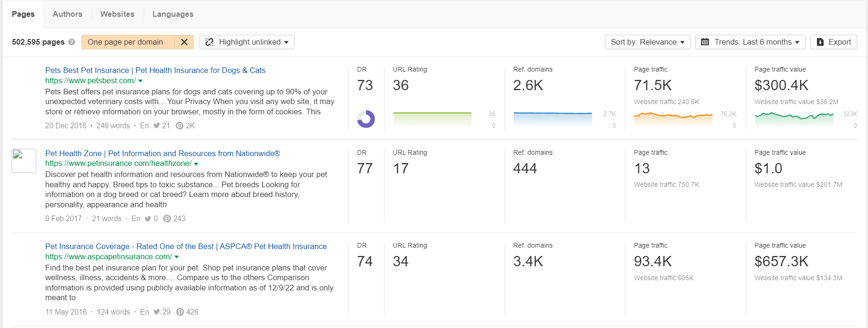This screenshot has height=328, width=868.
Task: Click the blue Ref. domains trend chart
Action: 553,119
